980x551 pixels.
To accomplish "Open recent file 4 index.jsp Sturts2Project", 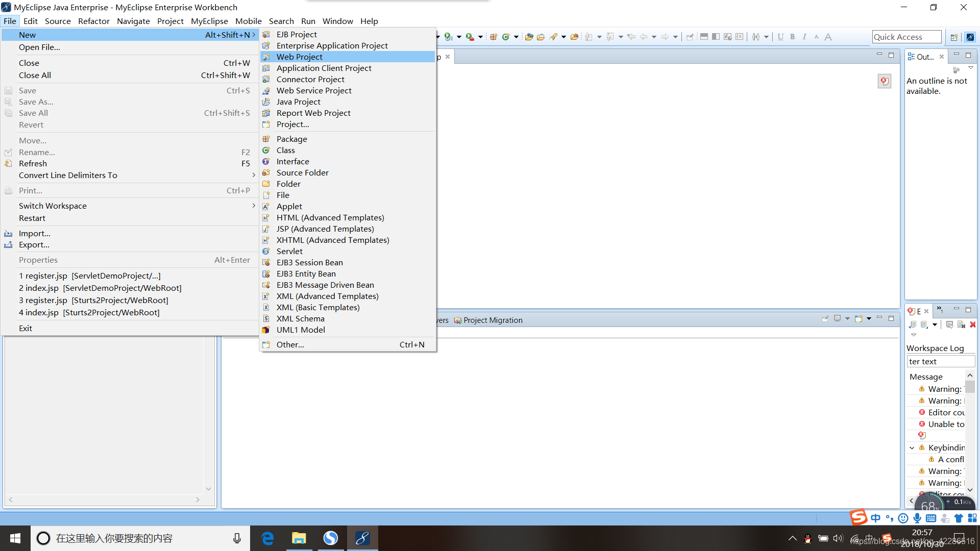I will (130, 312).
